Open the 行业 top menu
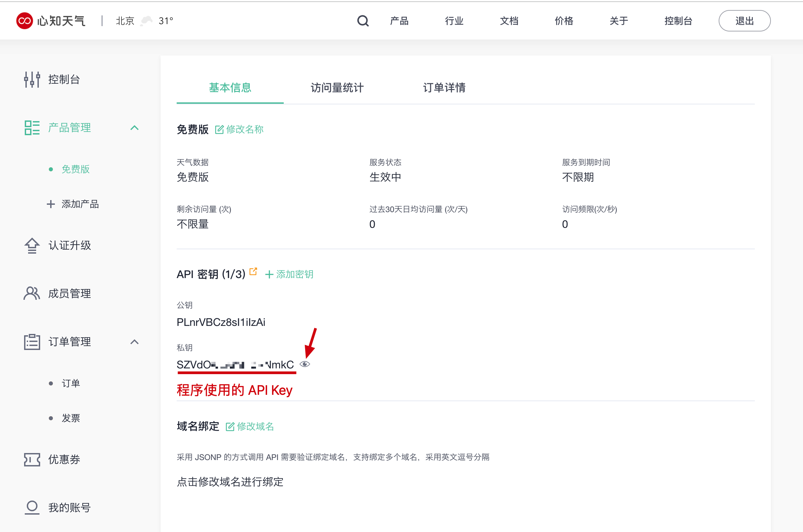Image resolution: width=803 pixels, height=532 pixels. (x=454, y=21)
